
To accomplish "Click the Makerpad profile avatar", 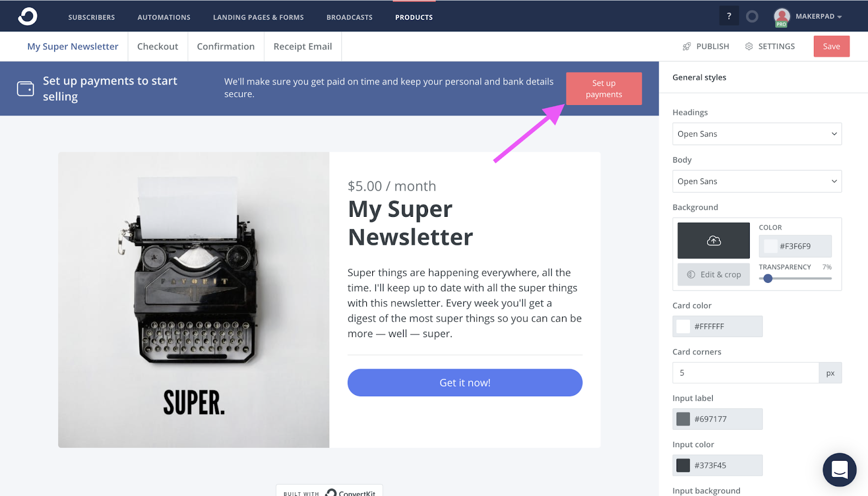I will [782, 17].
